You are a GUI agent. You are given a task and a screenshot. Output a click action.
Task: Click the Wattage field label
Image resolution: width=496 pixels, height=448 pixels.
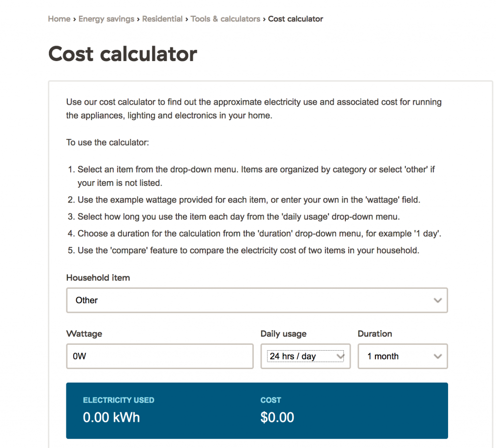click(x=84, y=334)
